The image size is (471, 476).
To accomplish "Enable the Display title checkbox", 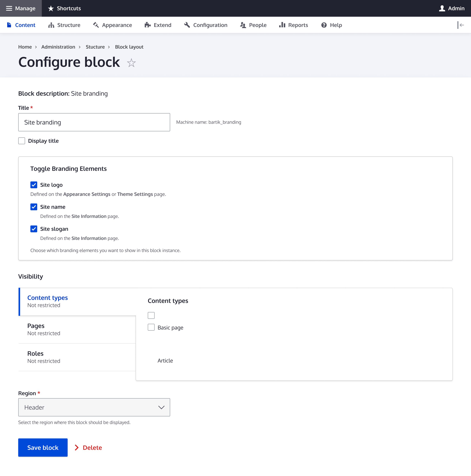I will point(22,141).
